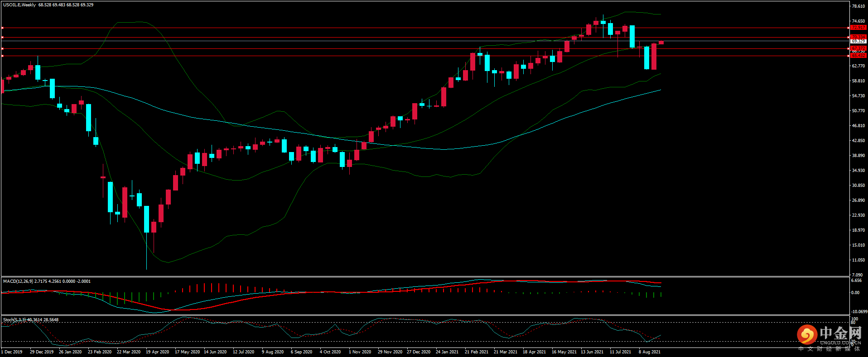Click the 72.917 red price label

(x=858, y=28)
